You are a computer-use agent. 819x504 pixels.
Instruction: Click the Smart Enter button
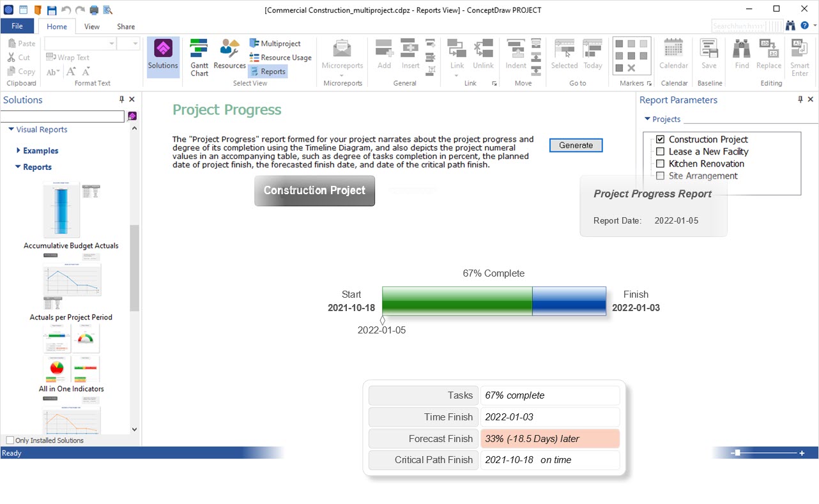tap(800, 57)
